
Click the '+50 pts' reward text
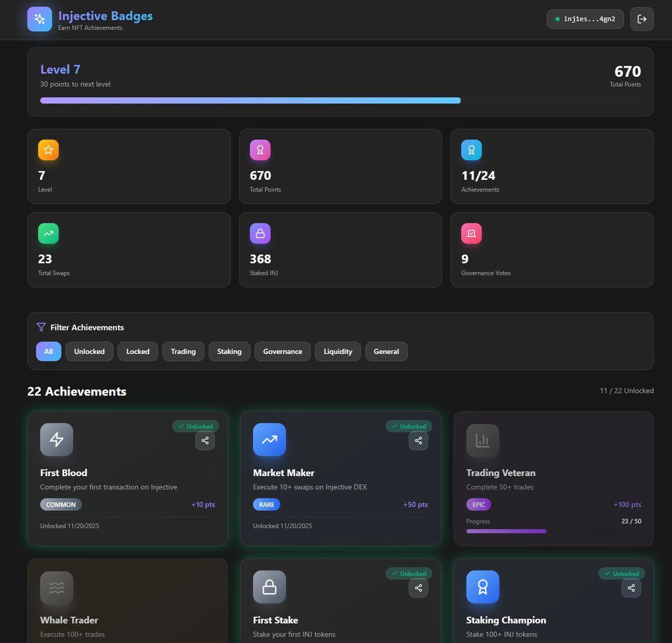416,505
